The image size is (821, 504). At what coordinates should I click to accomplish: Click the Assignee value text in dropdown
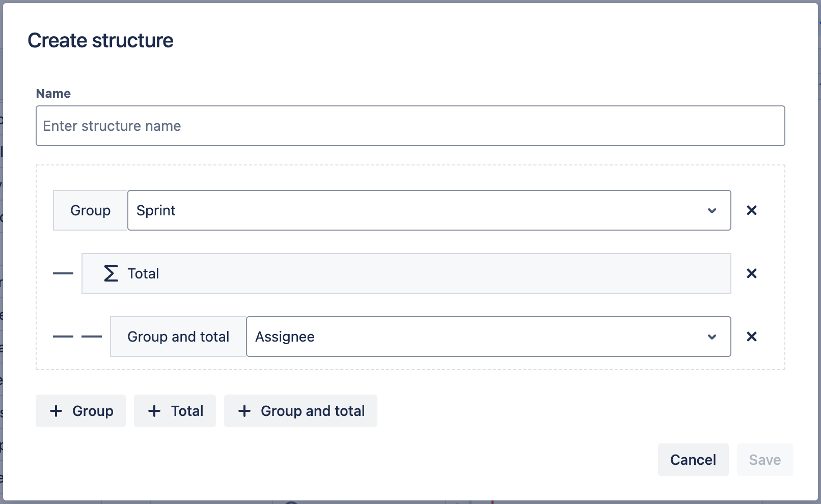[285, 337]
